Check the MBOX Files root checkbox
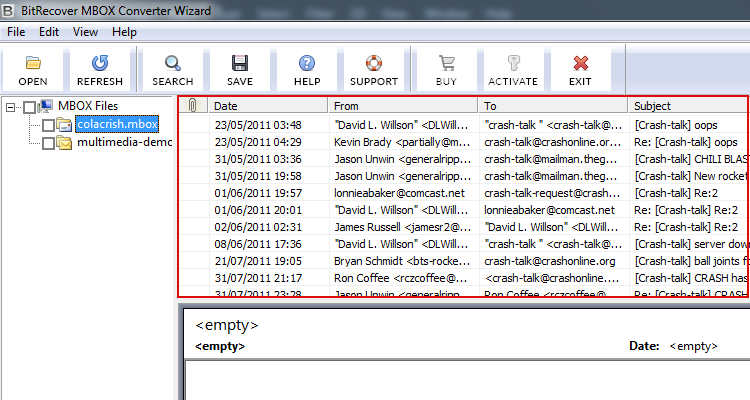Viewport: 750px width, 400px height. click(x=29, y=107)
